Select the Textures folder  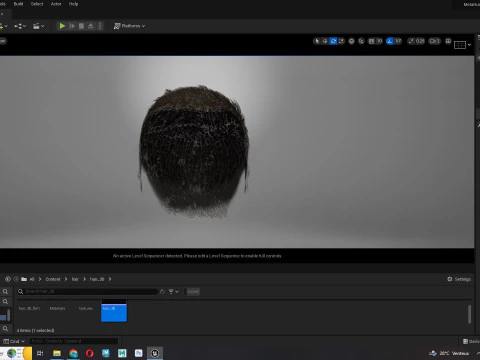[x=85, y=308]
